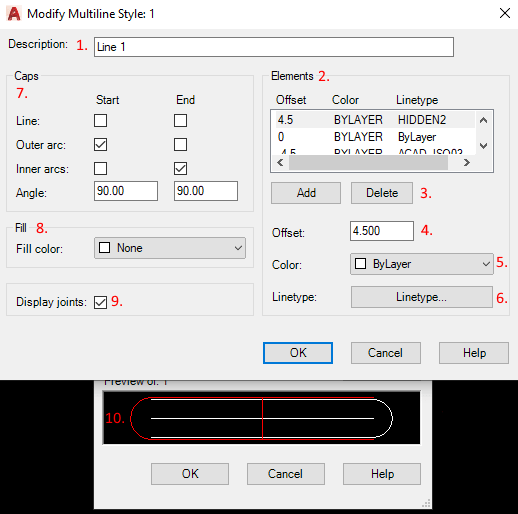Close the Modify Multiline Style dialog
Screen dimensions: 518x514
click(505, 13)
